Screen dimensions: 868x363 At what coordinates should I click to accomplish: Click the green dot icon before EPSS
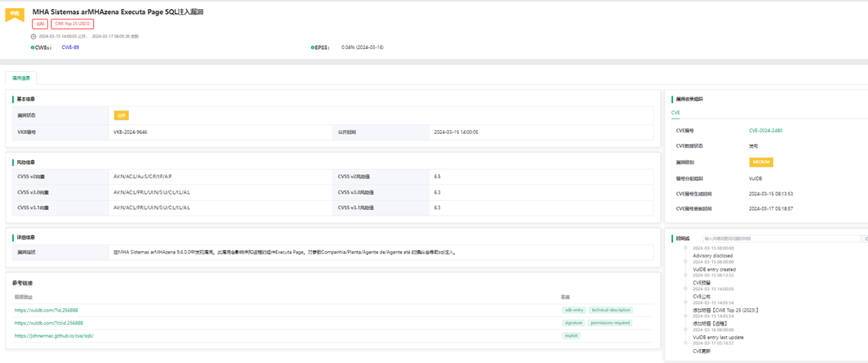(312, 47)
